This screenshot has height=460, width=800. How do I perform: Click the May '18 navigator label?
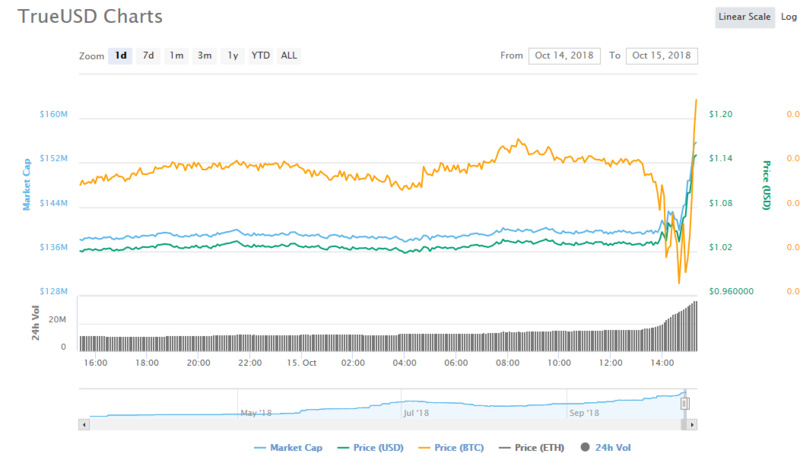(x=256, y=413)
